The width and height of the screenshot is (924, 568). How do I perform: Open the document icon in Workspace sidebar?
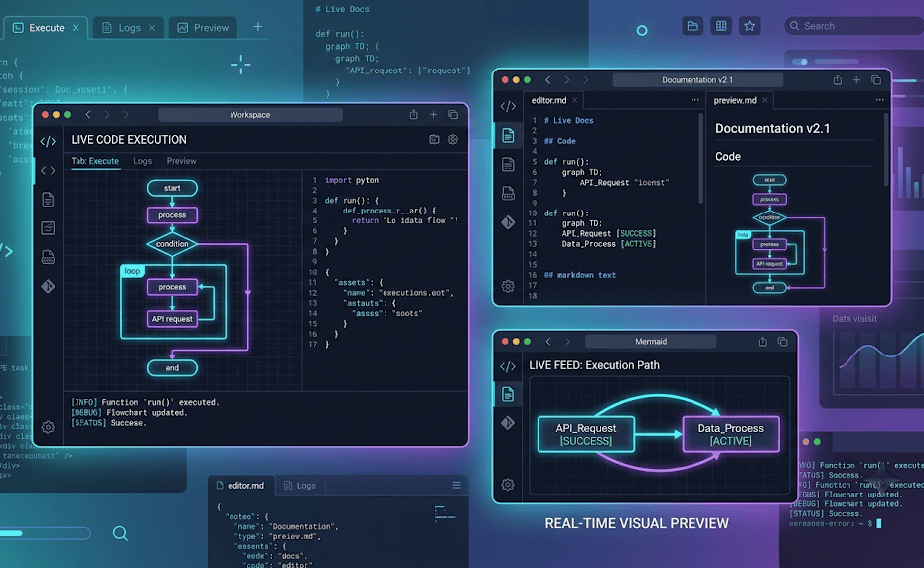[48, 200]
